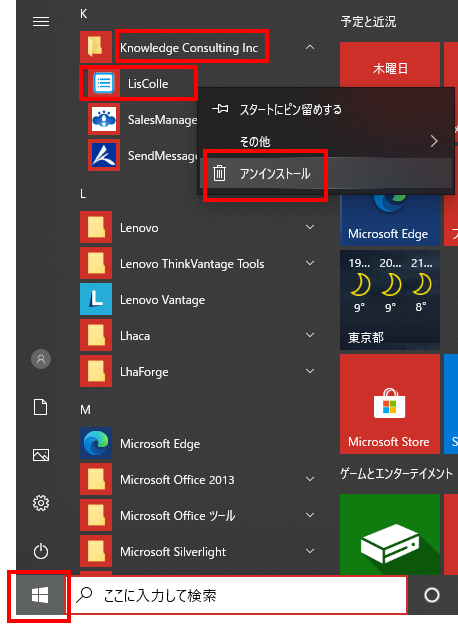
Task: Click the ゲームとエンターテイメント group heading
Action: (396, 473)
